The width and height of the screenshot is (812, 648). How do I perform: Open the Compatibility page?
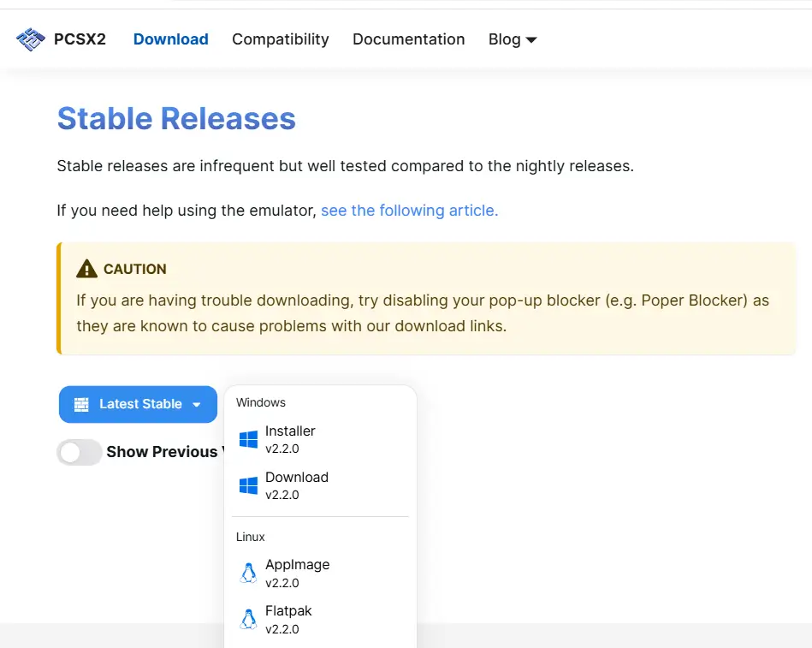(x=280, y=39)
